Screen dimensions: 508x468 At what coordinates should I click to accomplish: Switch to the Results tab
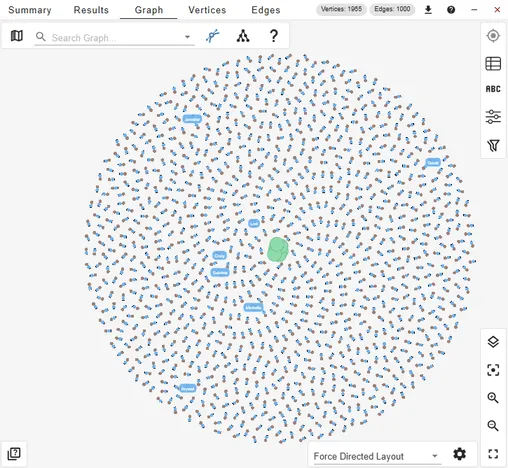pyautogui.click(x=91, y=10)
